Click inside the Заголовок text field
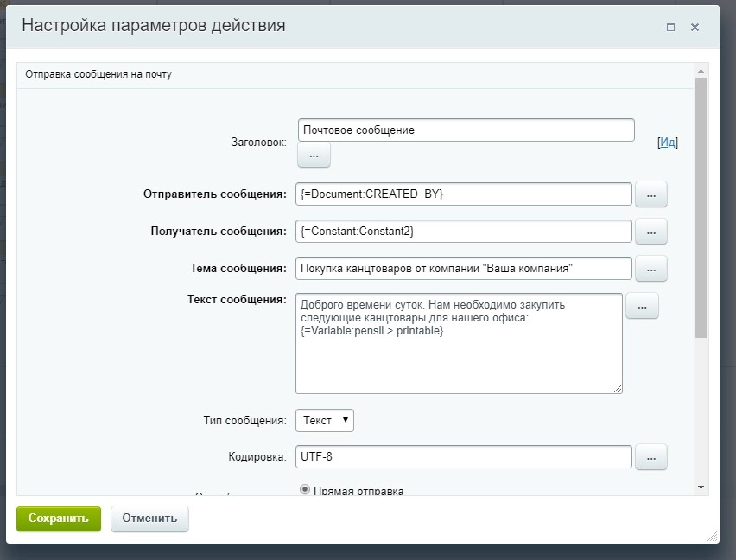 tap(466, 130)
